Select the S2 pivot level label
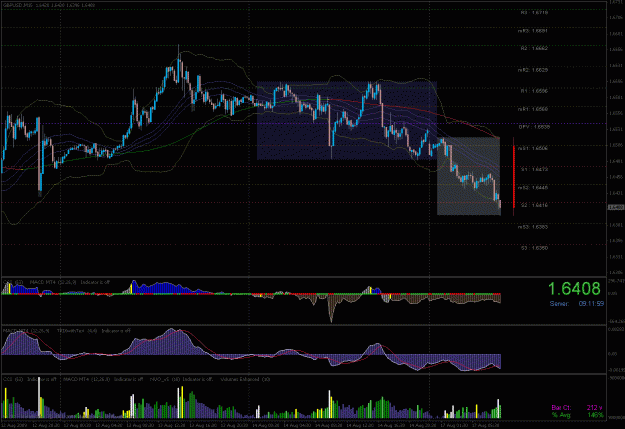 tap(534, 205)
